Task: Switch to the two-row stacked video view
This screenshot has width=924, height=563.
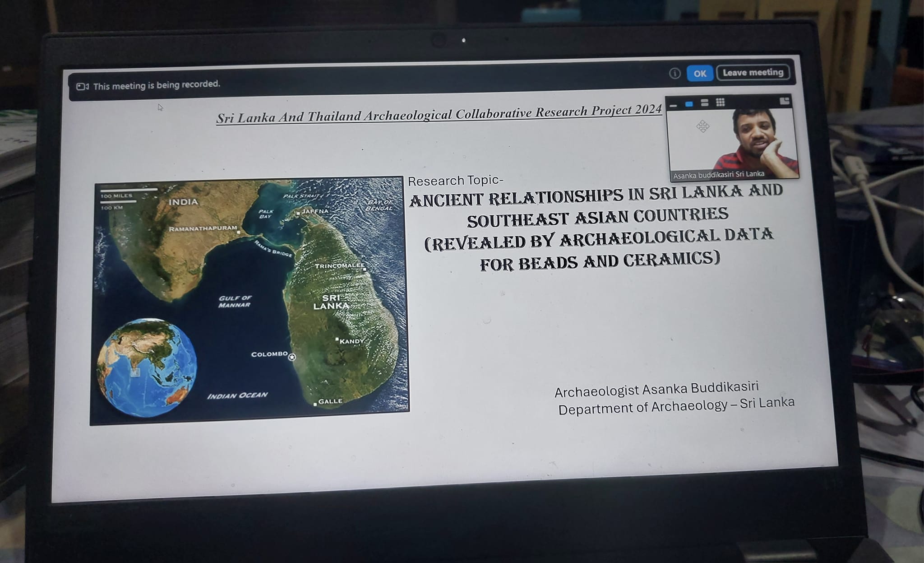Action: pos(705,103)
